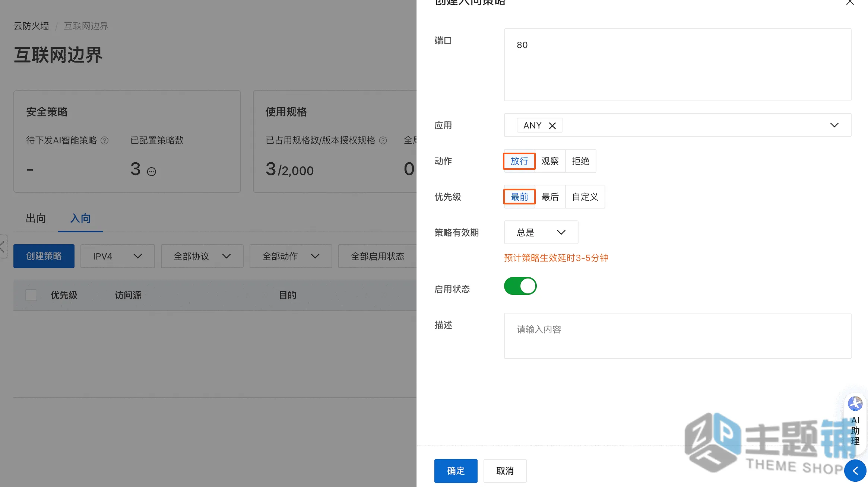Close the create inbound policy panel
The image size is (868, 487).
click(850, 2)
